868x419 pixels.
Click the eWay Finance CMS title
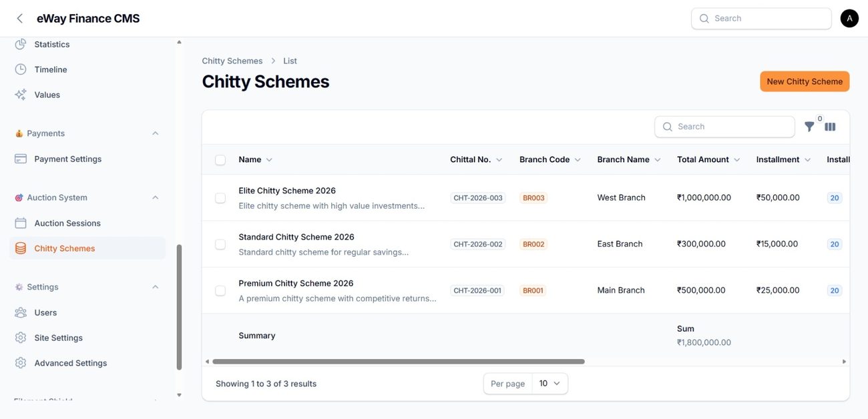[88, 19]
